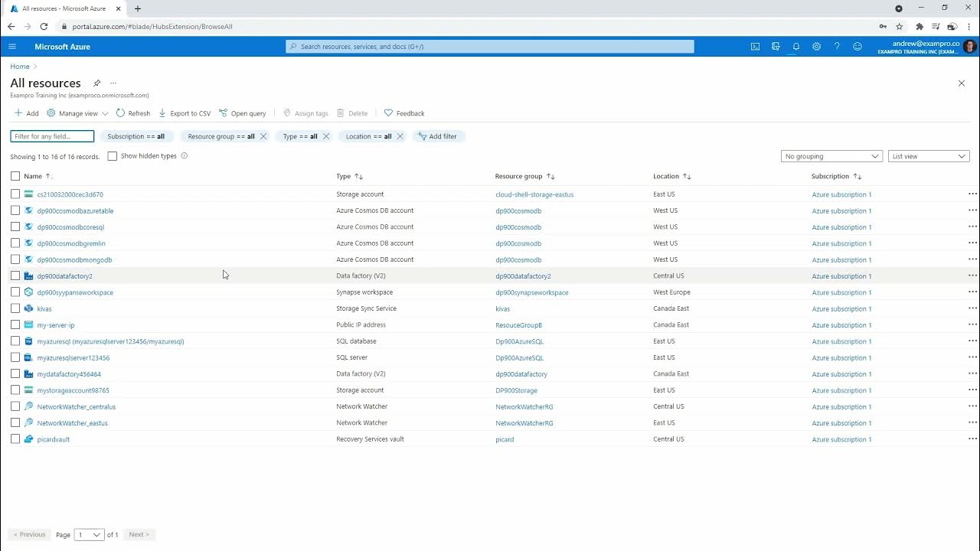Open context menu for cs210032000cec3d670 row
This screenshot has height=551, width=980.
click(x=972, y=194)
